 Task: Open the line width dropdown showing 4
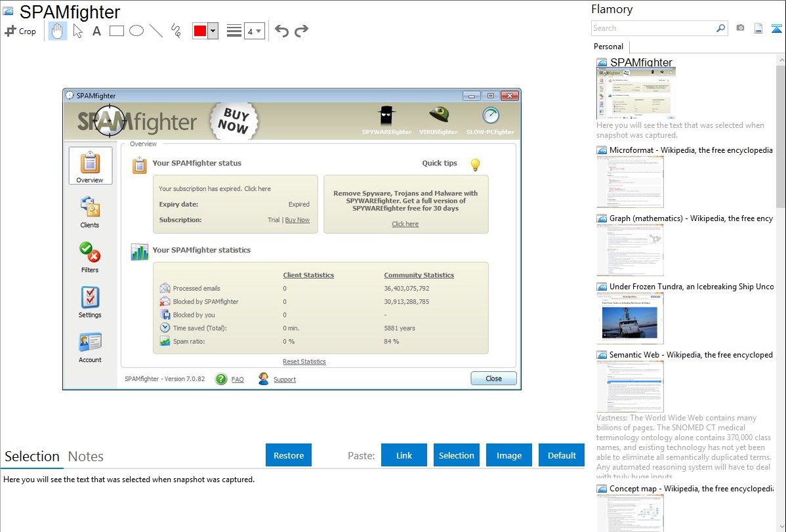coord(254,31)
